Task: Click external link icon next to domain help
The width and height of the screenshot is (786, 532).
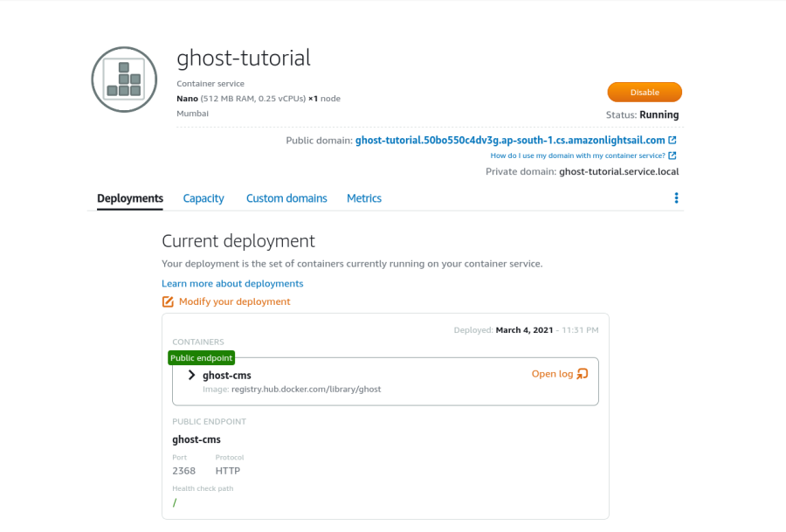Action: coord(672,155)
